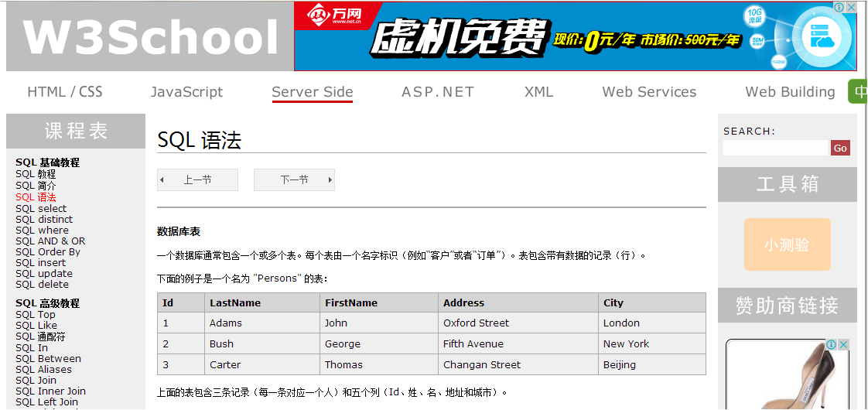Close the high heel shoe ad
This screenshot has height=410, width=868.
[844, 345]
